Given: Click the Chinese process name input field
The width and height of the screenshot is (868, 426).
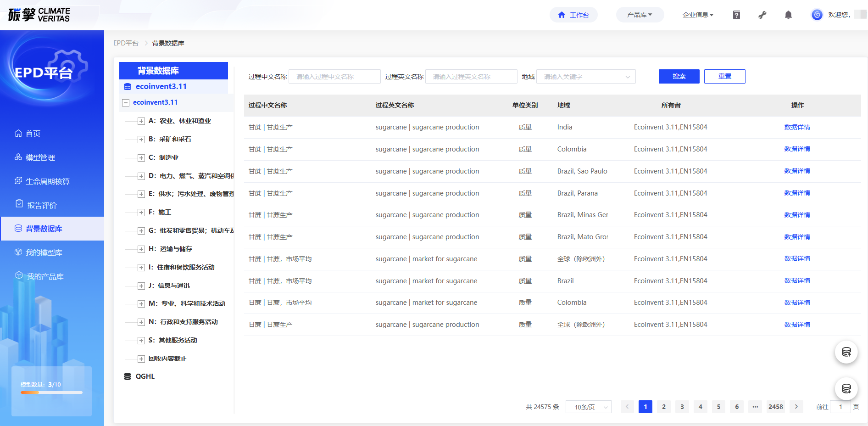Looking at the screenshot, I should (334, 77).
